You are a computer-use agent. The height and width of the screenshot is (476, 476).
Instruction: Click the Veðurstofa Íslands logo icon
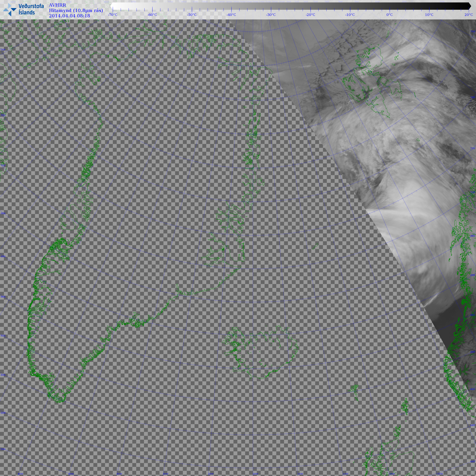click(x=10, y=10)
